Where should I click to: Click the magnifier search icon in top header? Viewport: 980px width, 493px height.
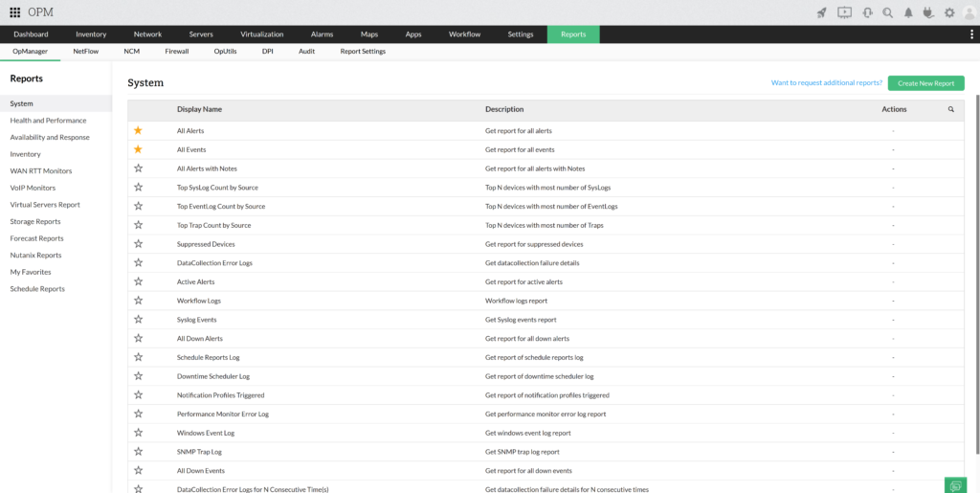tap(888, 12)
